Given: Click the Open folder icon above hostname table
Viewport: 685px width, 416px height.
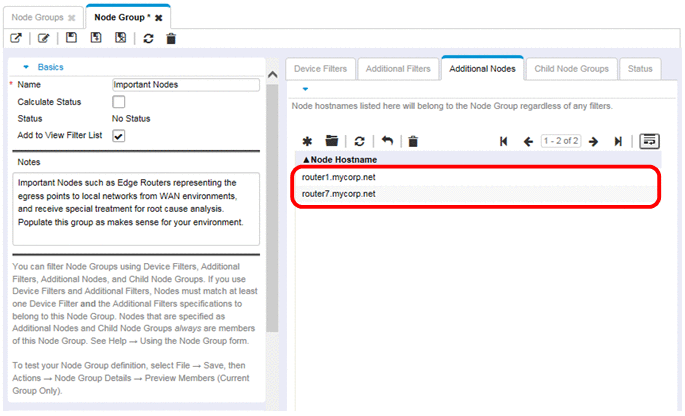Looking at the screenshot, I should [332, 142].
